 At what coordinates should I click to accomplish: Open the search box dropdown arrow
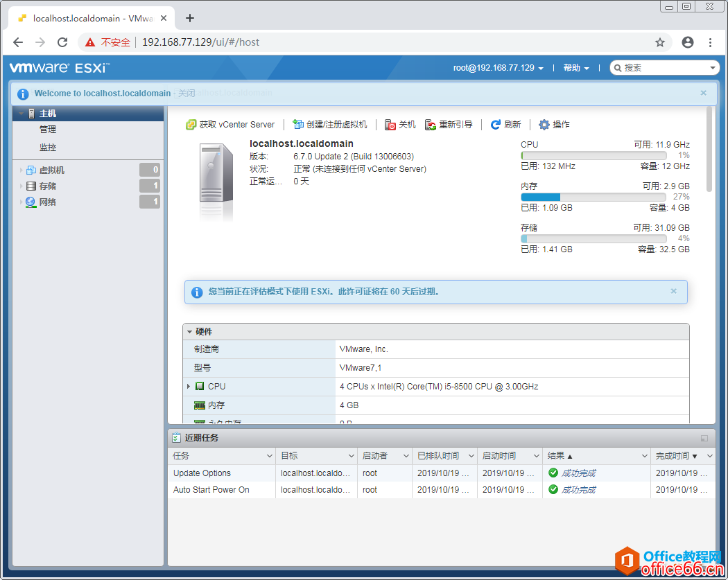pyautogui.click(x=712, y=68)
